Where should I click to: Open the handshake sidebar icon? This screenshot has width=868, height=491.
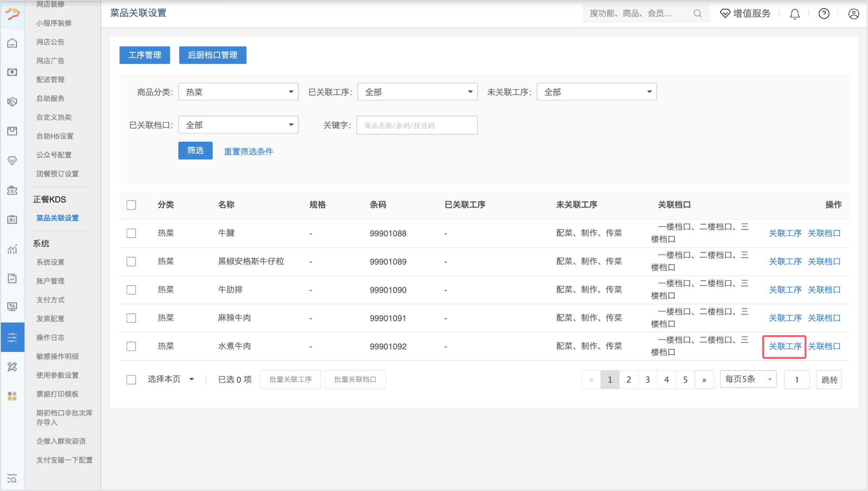[12, 102]
